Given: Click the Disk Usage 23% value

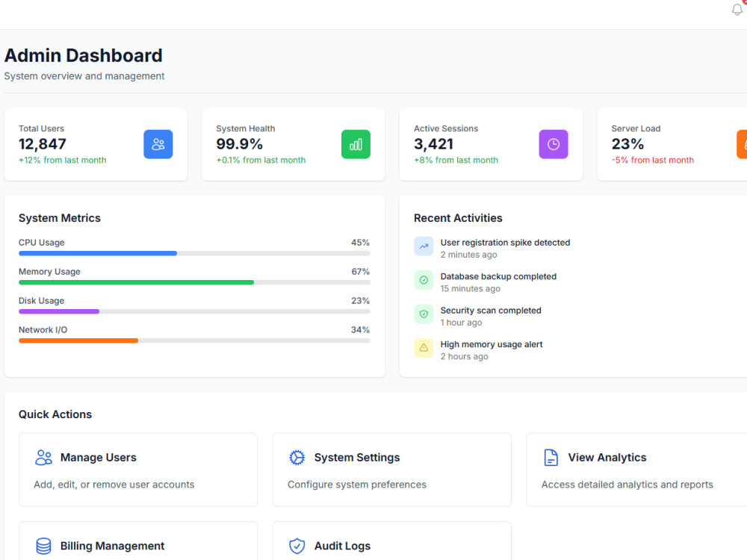Looking at the screenshot, I should 360,300.
